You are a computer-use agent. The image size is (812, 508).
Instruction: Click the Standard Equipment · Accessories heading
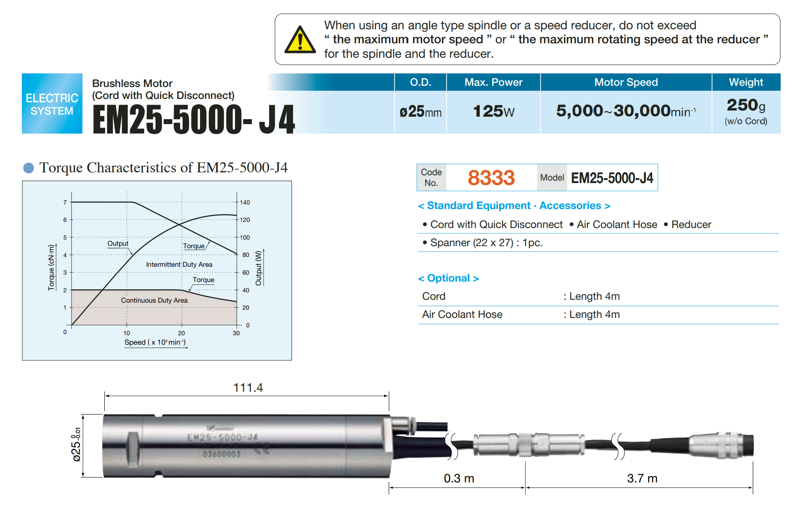tap(514, 205)
